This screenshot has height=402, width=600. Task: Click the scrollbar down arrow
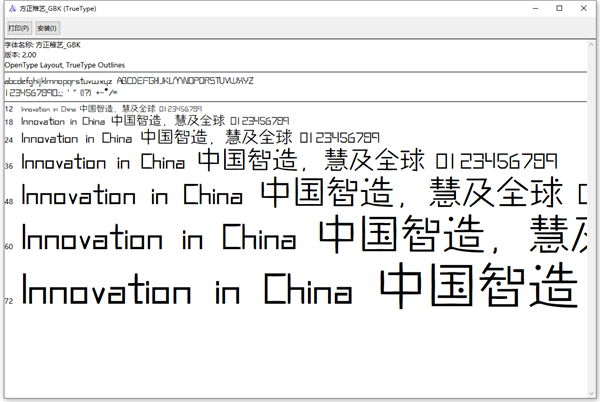coord(592,393)
